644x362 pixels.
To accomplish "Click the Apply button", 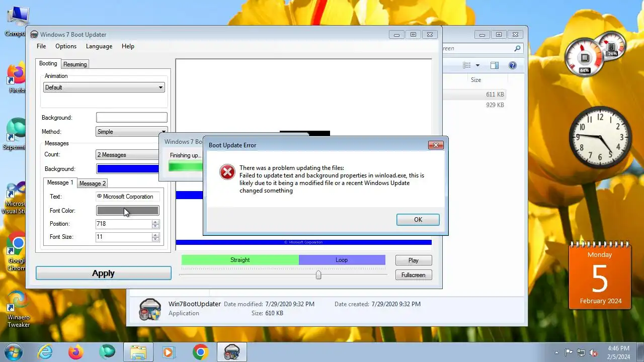I will pos(104,273).
